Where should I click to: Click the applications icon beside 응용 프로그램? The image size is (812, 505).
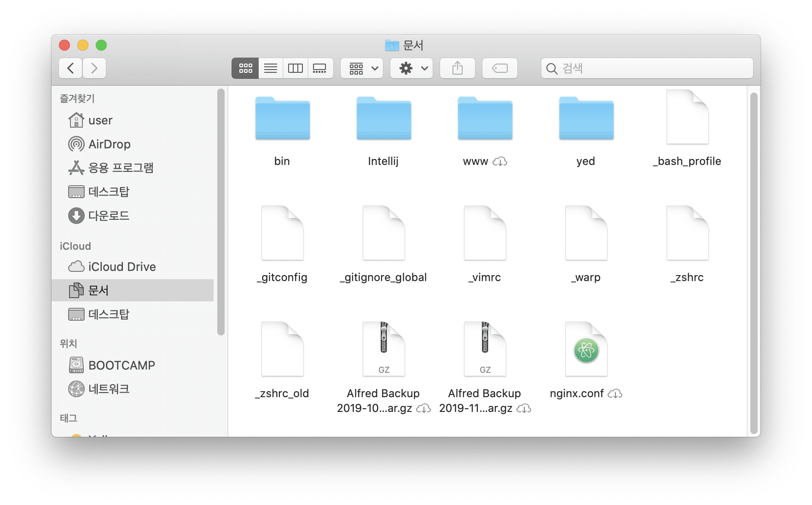click(76, 168)
